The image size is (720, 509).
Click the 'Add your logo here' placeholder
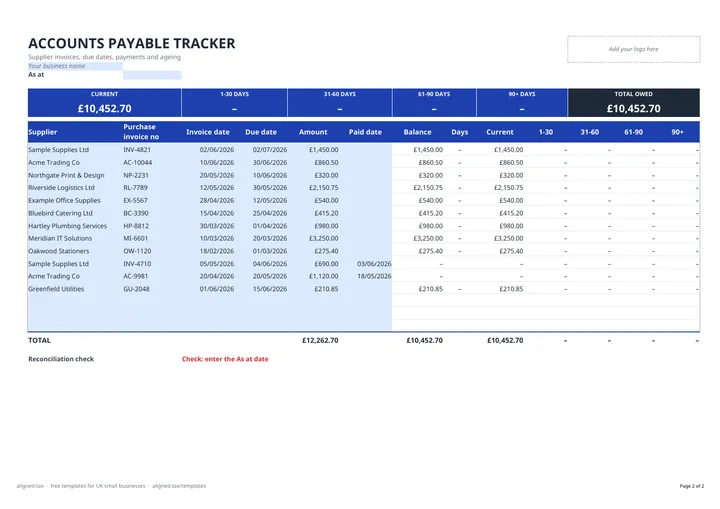[x=633, y=49]
